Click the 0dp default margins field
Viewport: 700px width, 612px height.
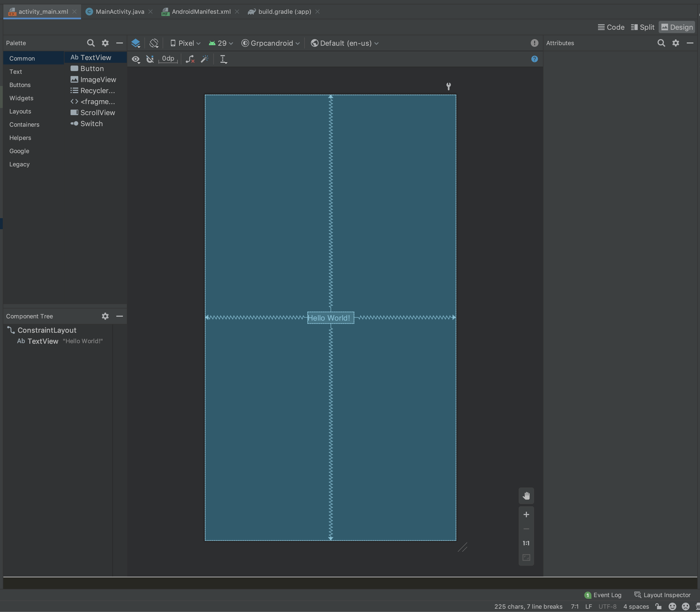point(168,59)
